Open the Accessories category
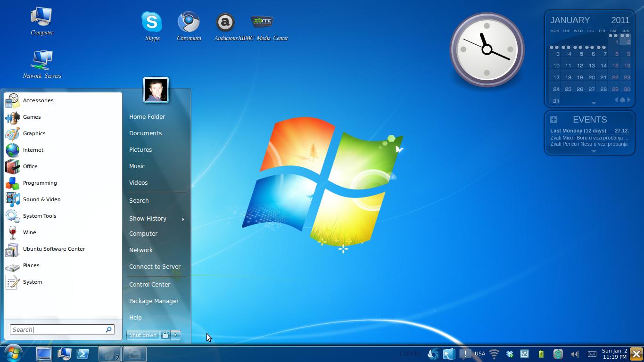Viewport: 644px width, 362px height. pyautogui.click(x=63, y=100)
